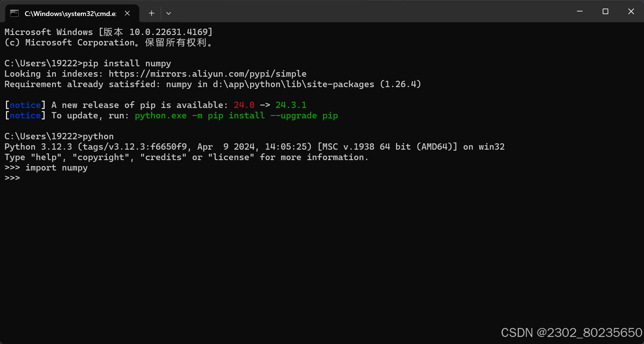The width and height of the screenshot is (644, 344).
Task: Click the cmd icon in the tab
Action: (x=14, y=13)
